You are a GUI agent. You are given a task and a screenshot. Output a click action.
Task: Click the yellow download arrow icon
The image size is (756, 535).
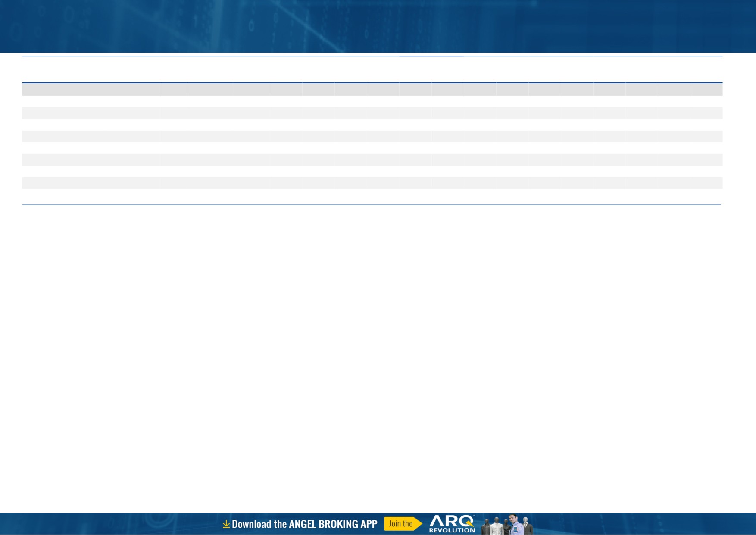click(226, 524)
